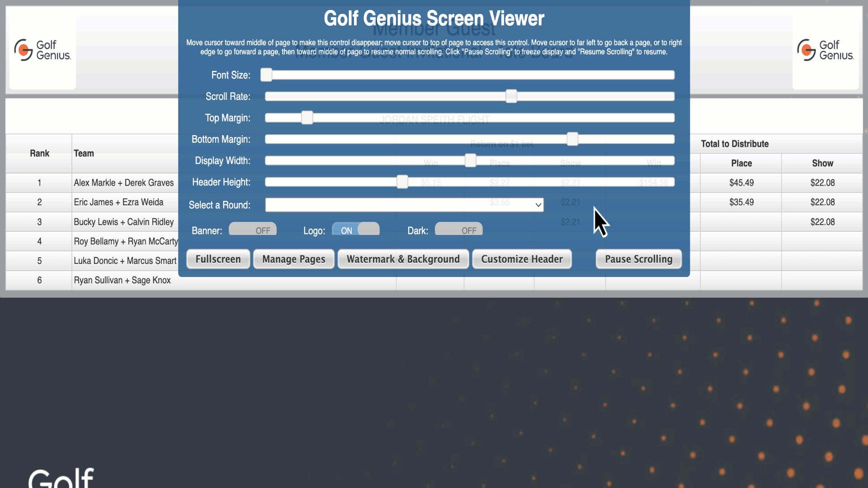Viewport: 868px width, 488px height.
Task: Click the Fullscreen button
Action: click(x=218, y=259)
